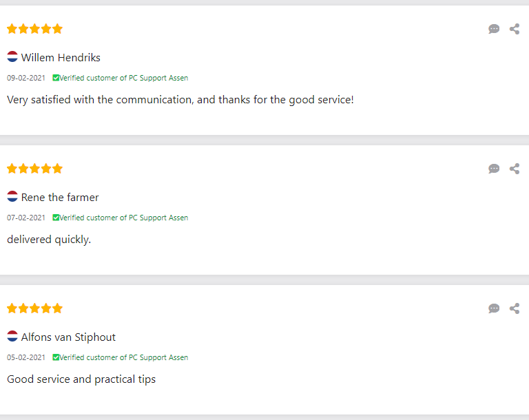
Task: Open comment icon on Rene the farmer's review
Action: click(494, 169)
